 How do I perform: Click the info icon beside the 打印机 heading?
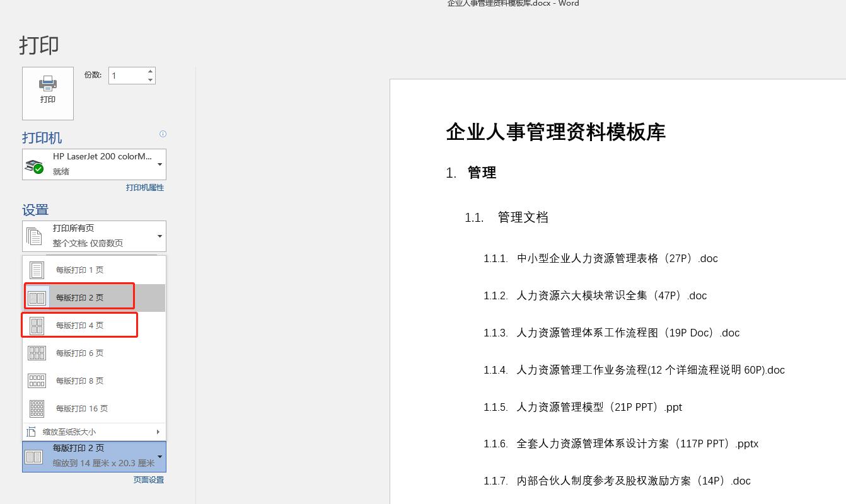pyautogui.click(x=163, y=134)
